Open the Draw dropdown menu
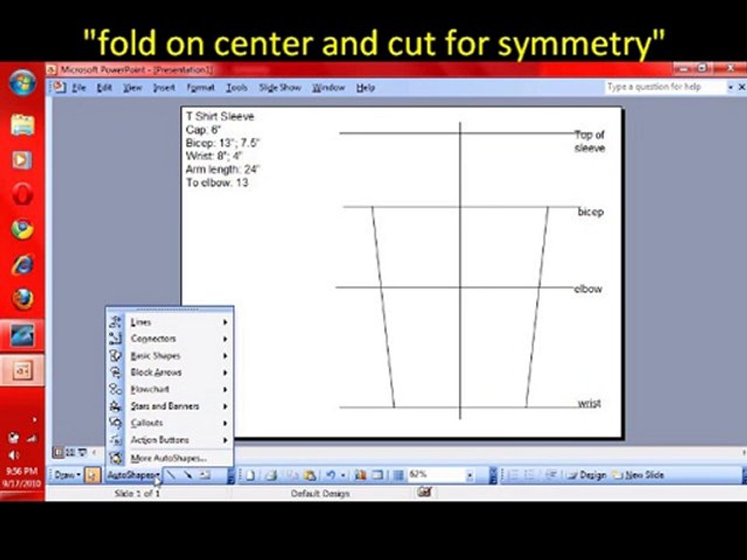This screenshot has width=747, height=560. click(x=67, y=474)
